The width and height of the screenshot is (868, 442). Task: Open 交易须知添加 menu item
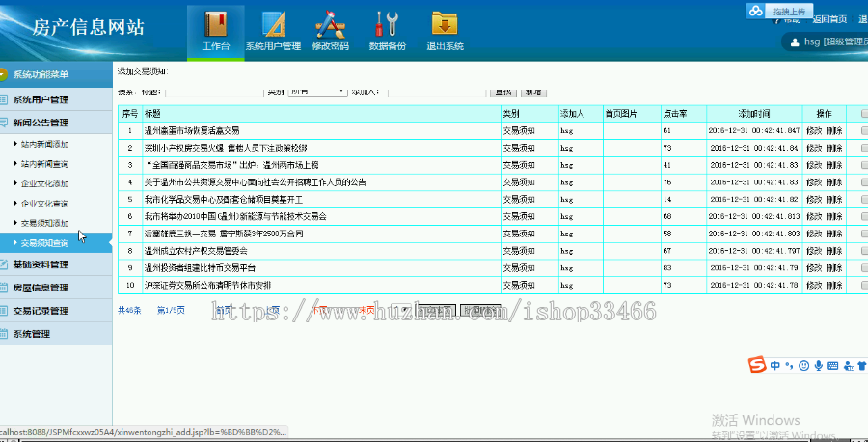pyautogui.click(x=44, y=223)
